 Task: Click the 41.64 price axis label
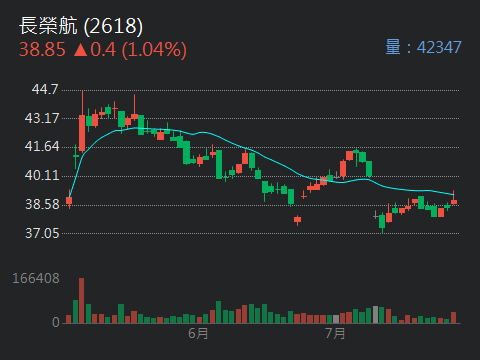pyautogui.click(x=42, y=146)
